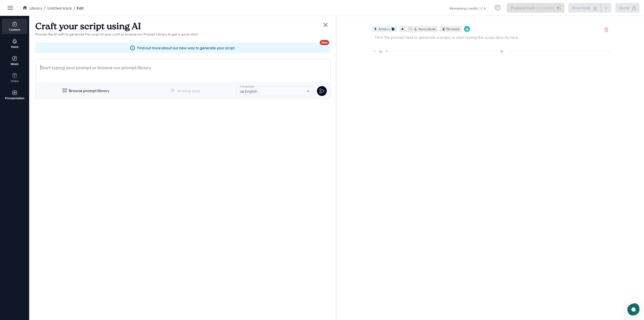Click the Remaining credits text

[x=467, y=8]
